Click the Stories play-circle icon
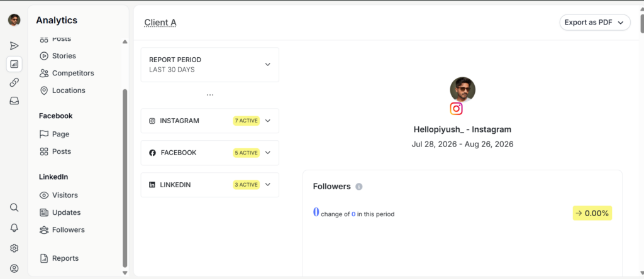The height and width of the screenshot is (279, 644). [x=44, y=56]
